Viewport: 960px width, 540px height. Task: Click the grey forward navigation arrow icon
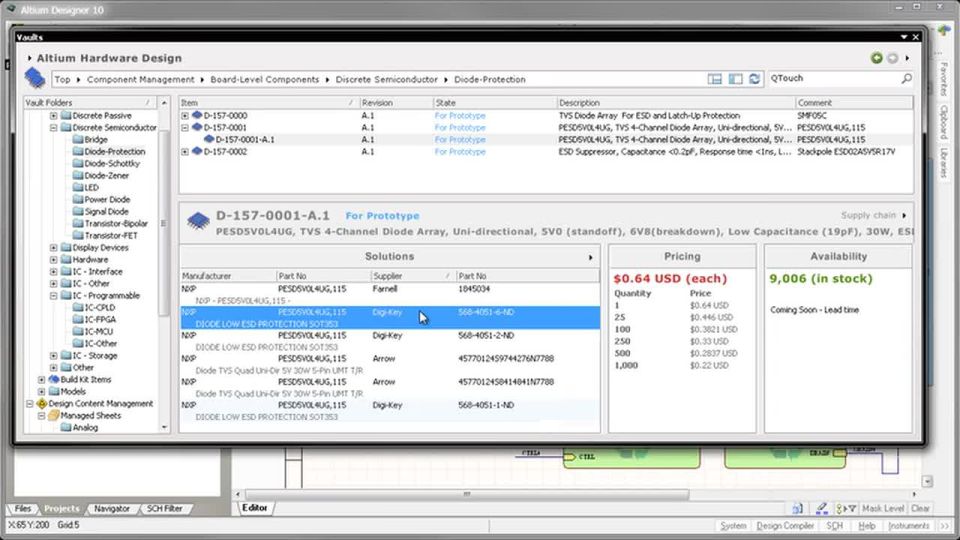point(893,58)
